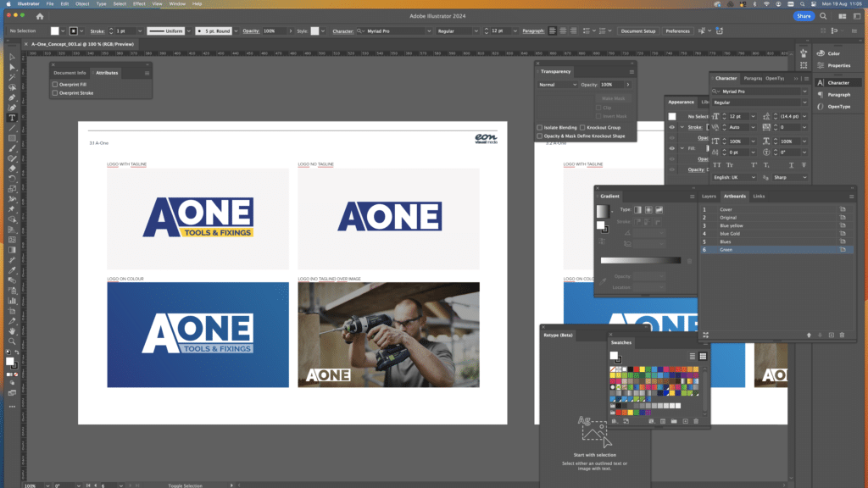Viewport: 868px width, 488px height.
Task: Select the Blue yellow artboard row
Action: [775, 225]
